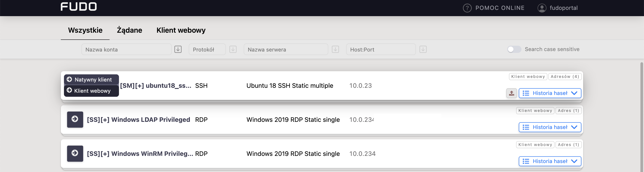
Task: Toggle Search case sensitive switch
Action: click(x=514, y=49)
